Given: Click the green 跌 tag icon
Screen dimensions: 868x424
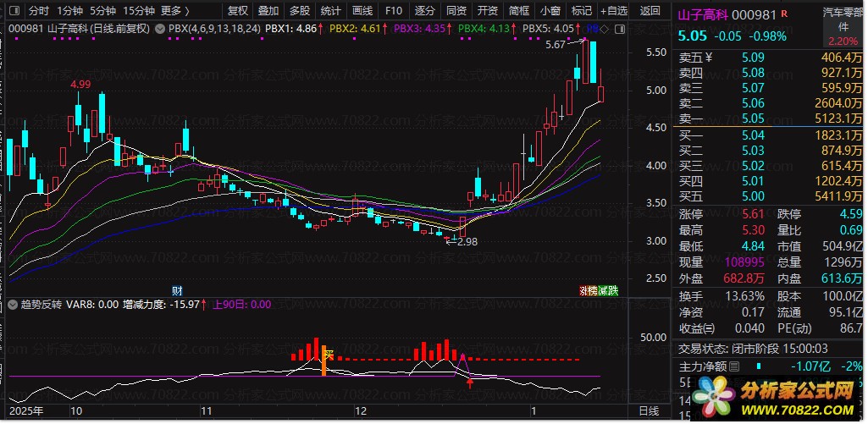Looking at the screenshot, I should [612, 290].
